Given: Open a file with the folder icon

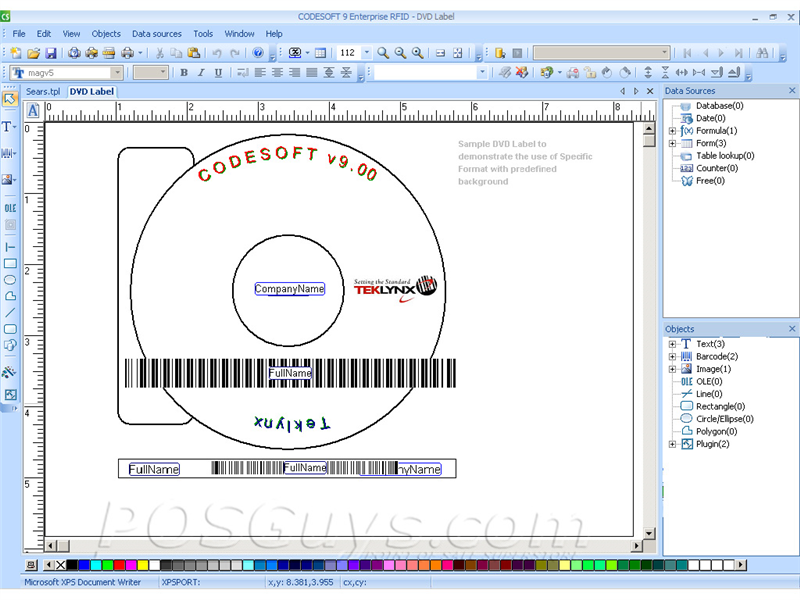Looking at the screenshot, I should click(x=33, y=53).
